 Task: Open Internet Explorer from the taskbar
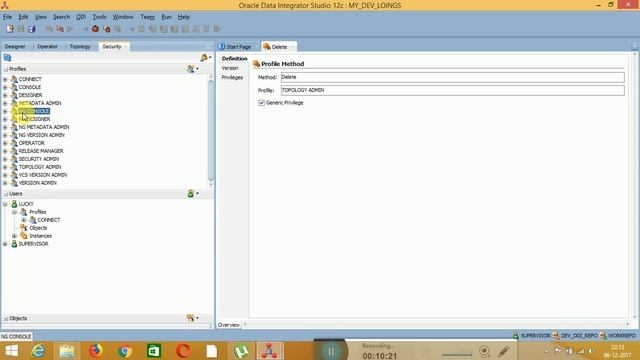click(38, 351)
